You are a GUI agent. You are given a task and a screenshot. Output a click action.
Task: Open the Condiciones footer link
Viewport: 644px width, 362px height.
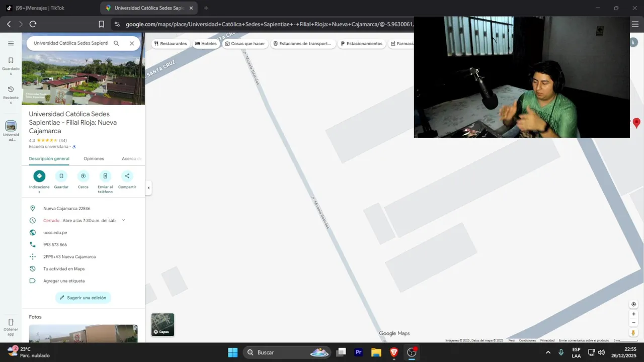(527, 340)
